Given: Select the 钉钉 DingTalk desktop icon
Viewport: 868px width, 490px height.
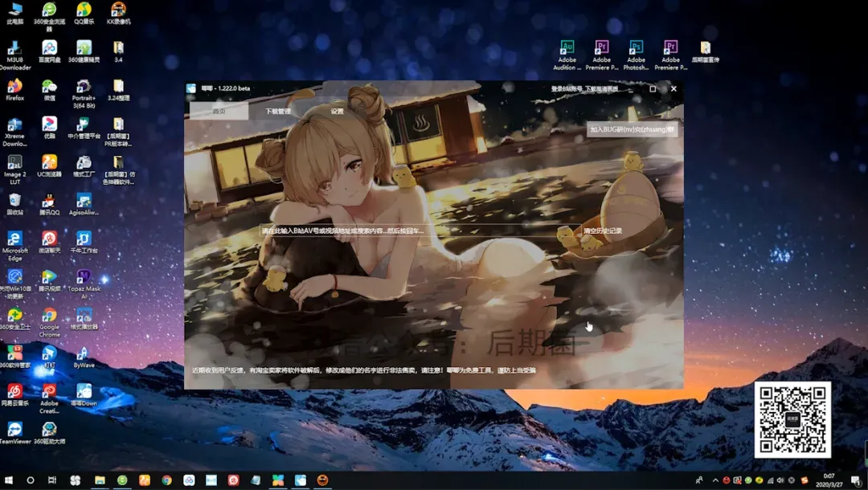Looking at the screenshot, I should point(49,357).
